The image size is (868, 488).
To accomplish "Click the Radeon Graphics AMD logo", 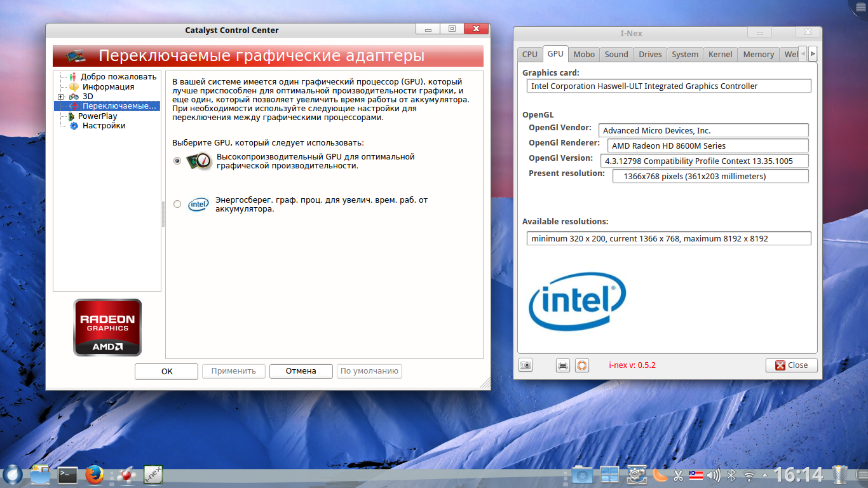I will click(x=107, y=327).
